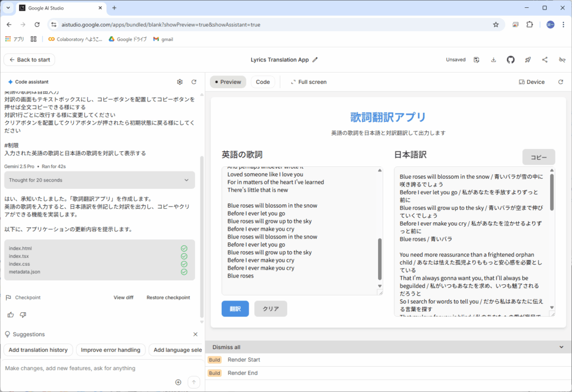Go back in browser history

click(9, 25)
